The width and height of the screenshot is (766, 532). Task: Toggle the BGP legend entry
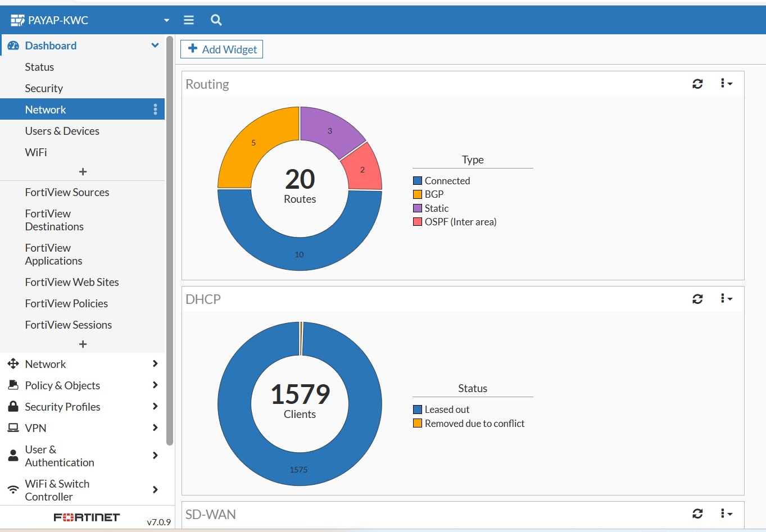pyautogui.click(x=433, y=194)
